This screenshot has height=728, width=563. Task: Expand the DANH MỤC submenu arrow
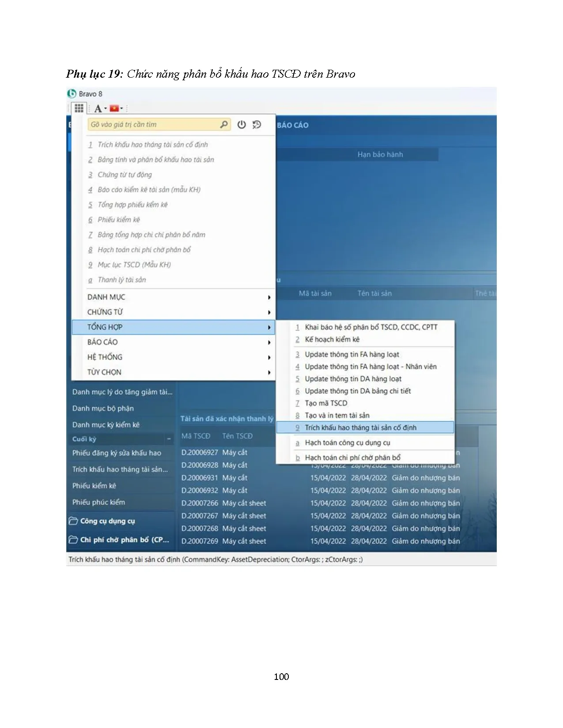pyautogui.click(x=269, y=297)
